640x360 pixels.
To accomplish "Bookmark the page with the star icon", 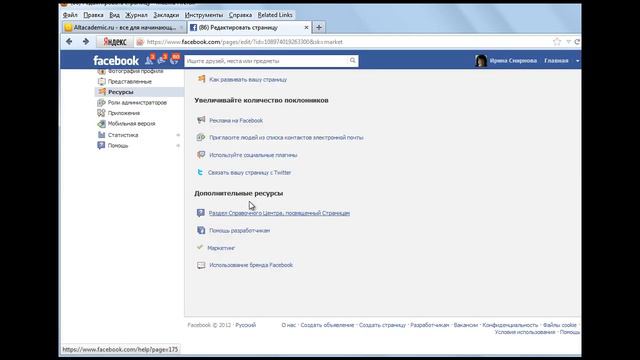I will pyautogui.click(x=557, y=42).
